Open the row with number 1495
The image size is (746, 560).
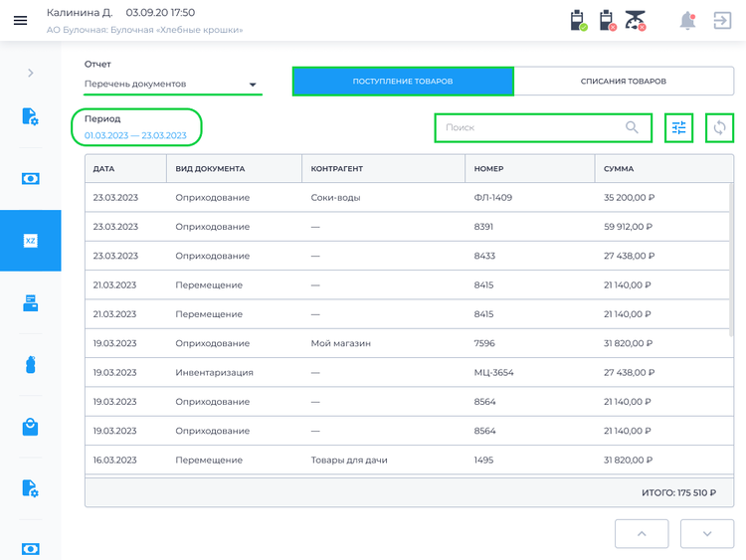[x=409, y=461]
